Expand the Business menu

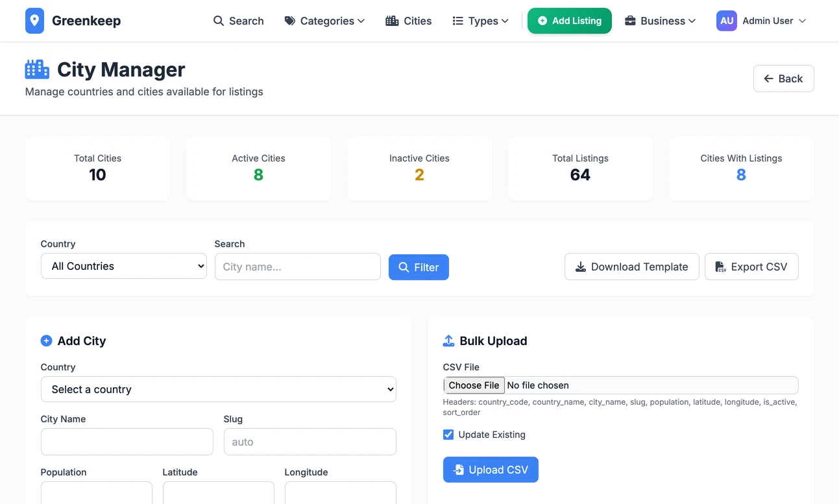coord(661,21)
